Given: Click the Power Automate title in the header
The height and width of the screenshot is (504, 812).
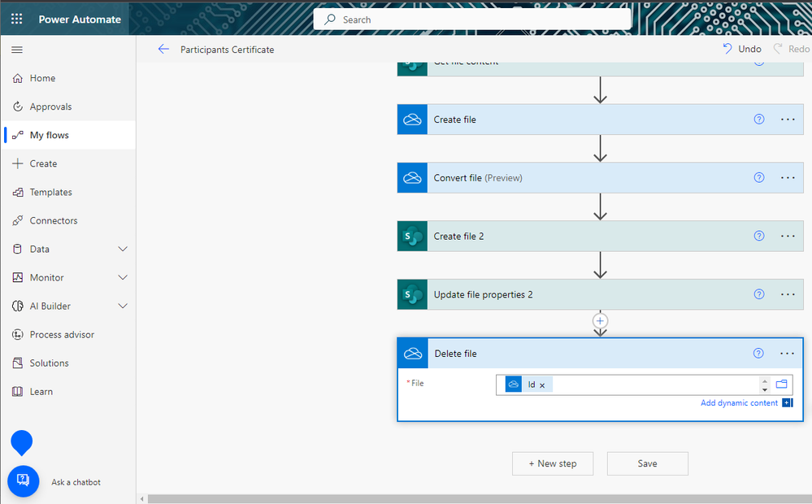Looking at the screenshot, I should click(x=80, y=20).
